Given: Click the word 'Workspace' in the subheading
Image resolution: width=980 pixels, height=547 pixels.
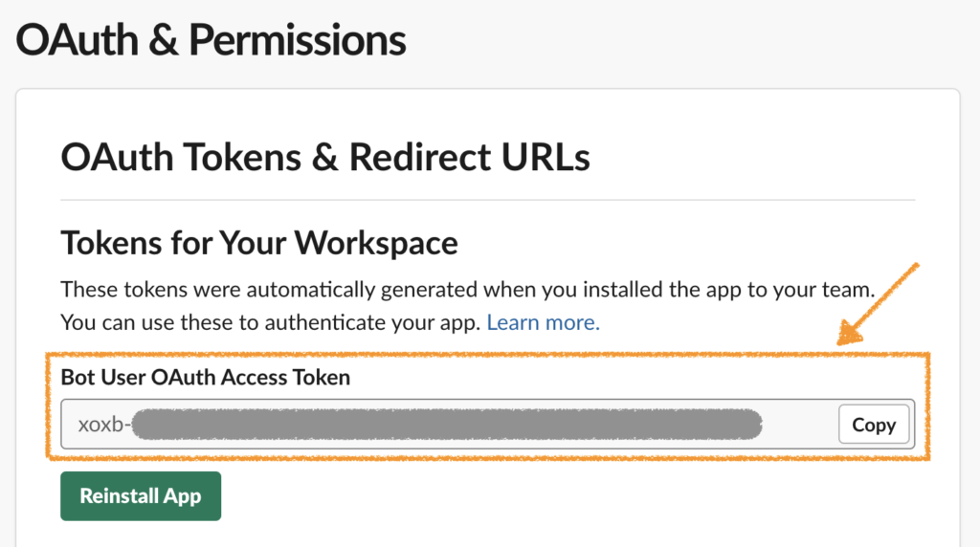Looking at the screenshot, I should [x=376, y=243].
